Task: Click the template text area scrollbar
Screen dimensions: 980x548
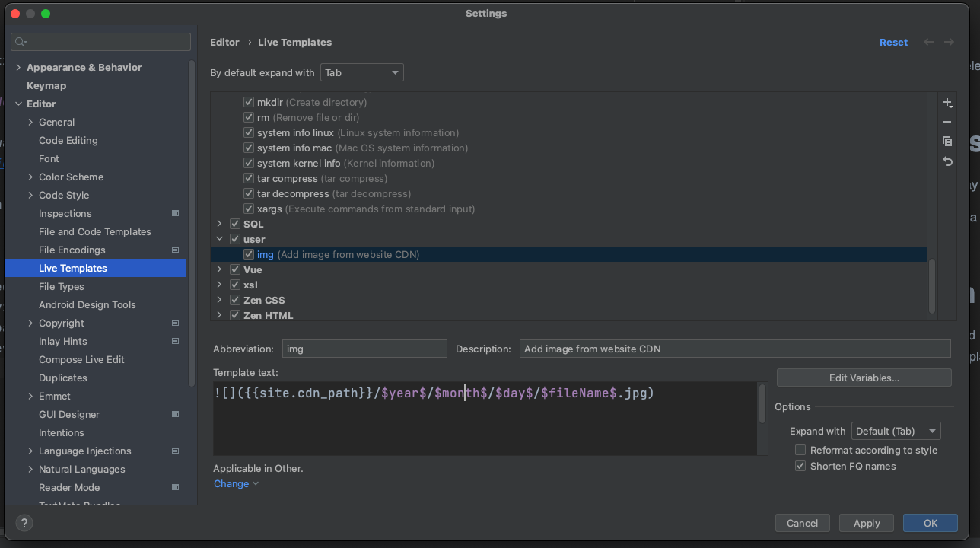Action: click(x=762, y=403)
